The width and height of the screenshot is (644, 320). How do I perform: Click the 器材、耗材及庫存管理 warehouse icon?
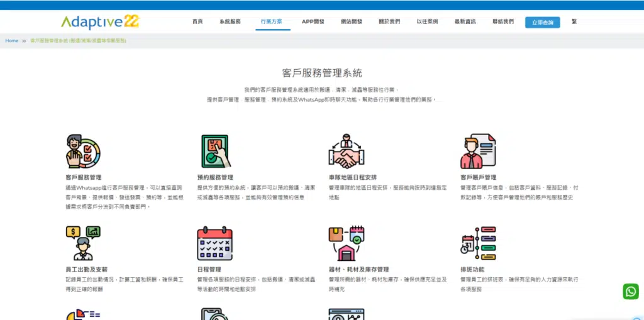click(x=347, y=243)
